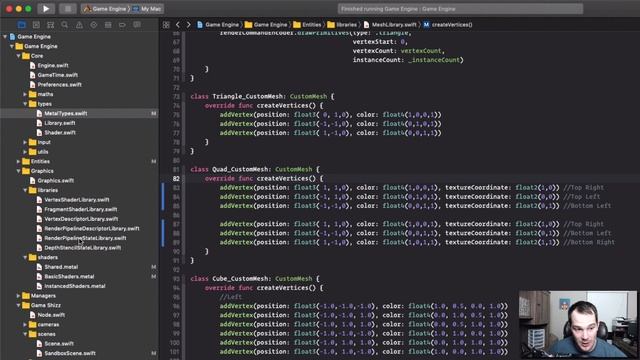Open the Test navigator
Image resolution: width=640 pixels, height=360 pixels.
93,25
